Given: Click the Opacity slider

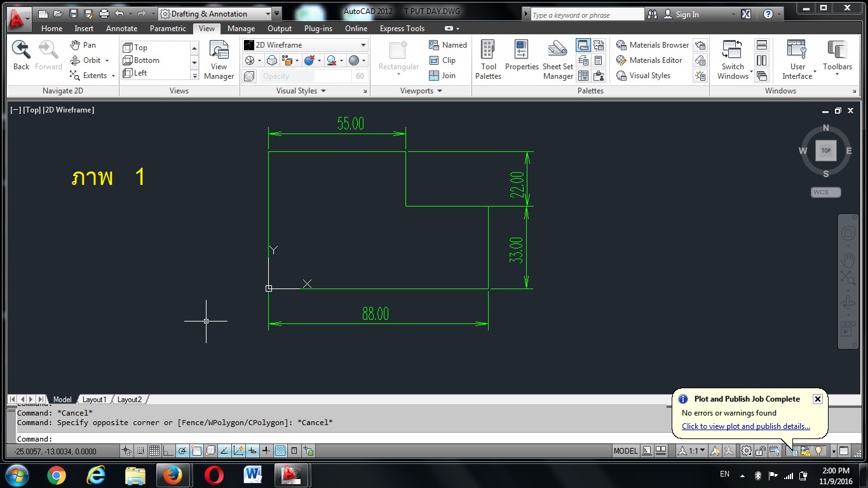Looking at the screenshot, I should [x=314, y=76].
